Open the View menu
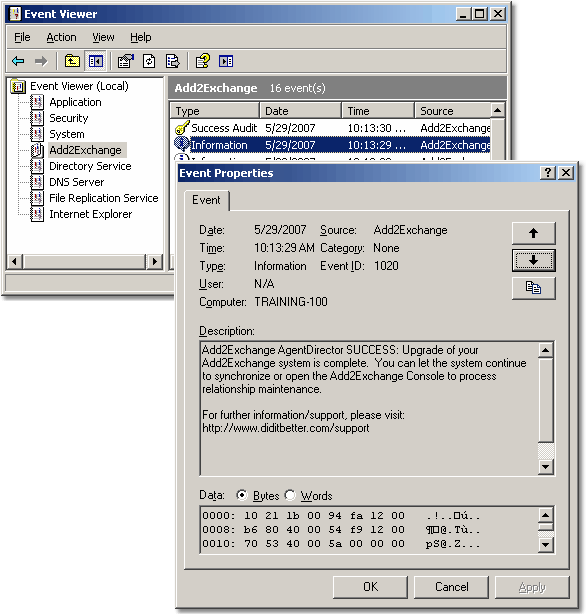Viewport: 586px width, 616px height. (103, 37)
